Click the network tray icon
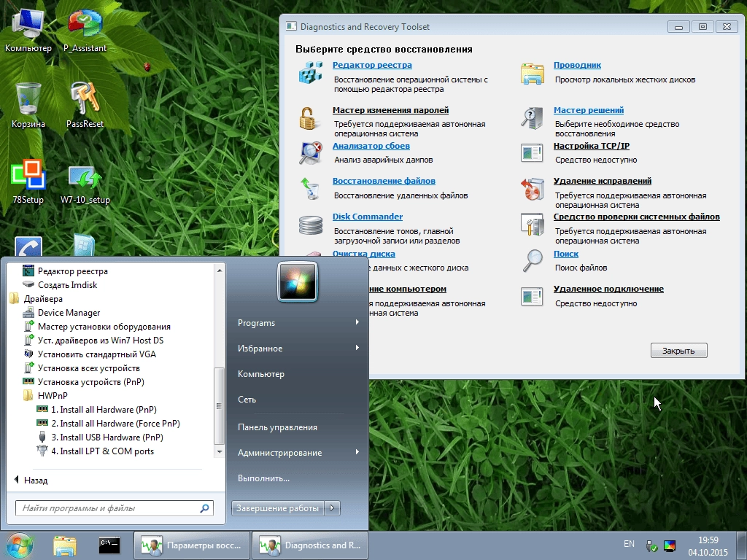 [651, 545]
